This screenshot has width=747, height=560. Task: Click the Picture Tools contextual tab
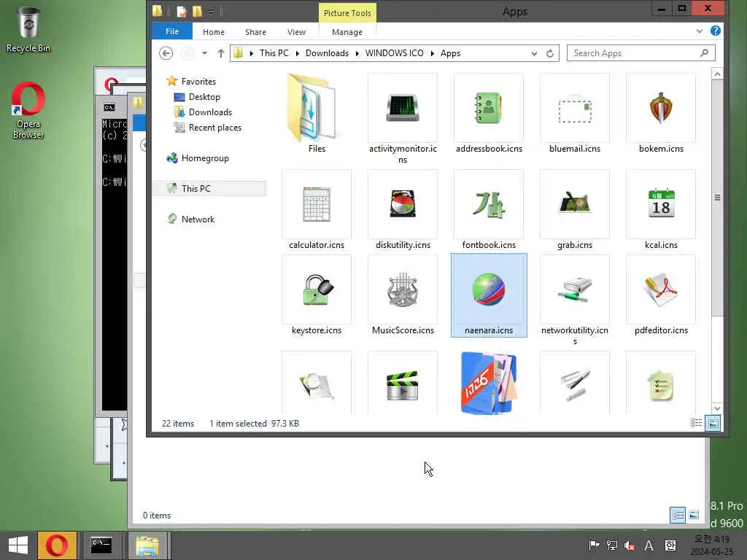pos(347,13)
